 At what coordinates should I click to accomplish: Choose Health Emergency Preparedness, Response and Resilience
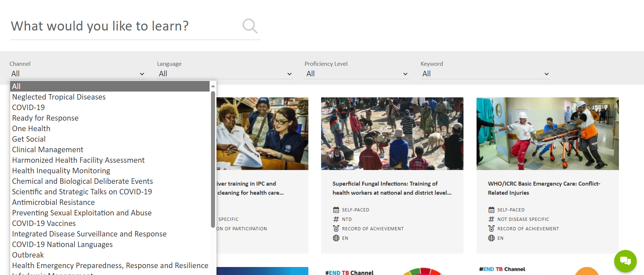coord(110,266)
